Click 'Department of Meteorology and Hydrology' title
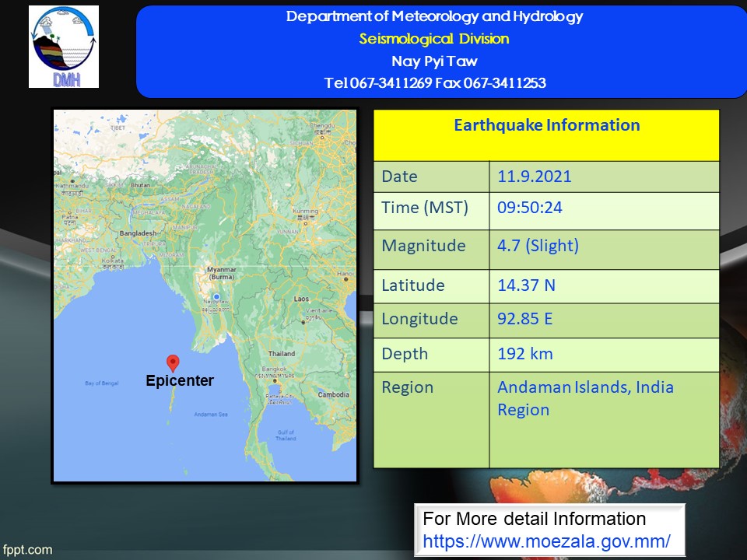 pos(434,16)
